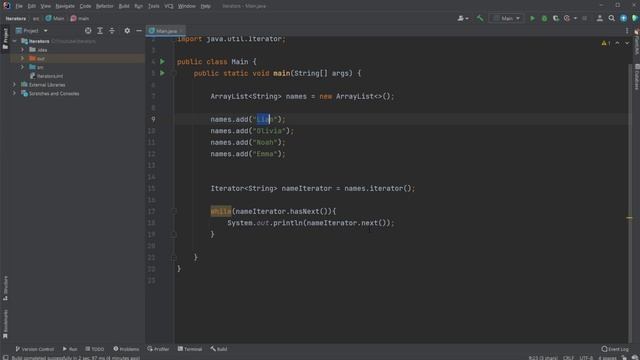Open the Profiler tool window

coord(158,349)
